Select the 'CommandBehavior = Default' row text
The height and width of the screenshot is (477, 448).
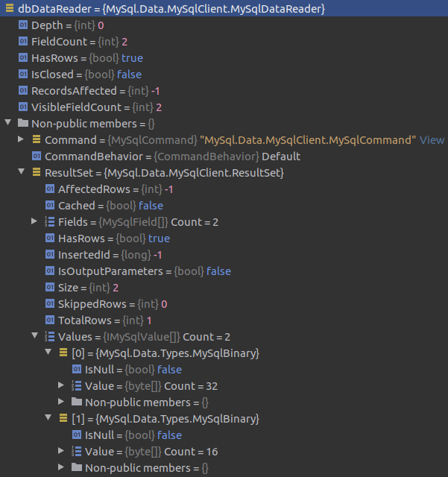coord(172,157)
